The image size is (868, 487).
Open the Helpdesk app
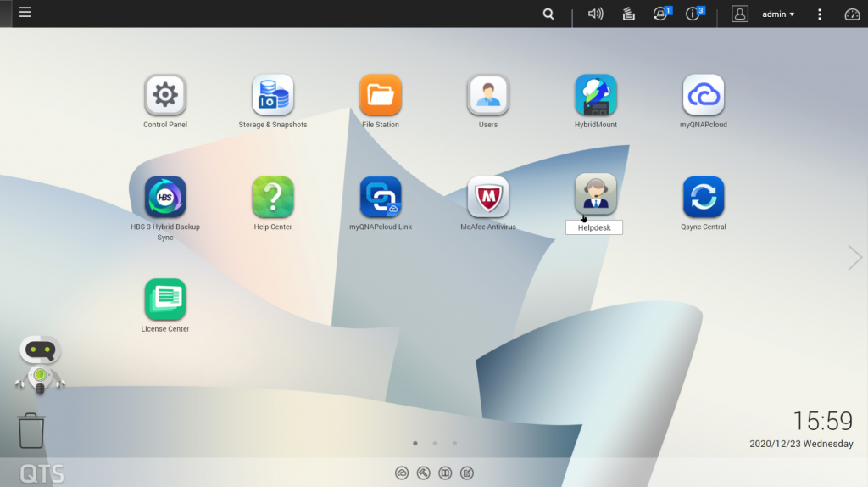click(x=596, y=194)
